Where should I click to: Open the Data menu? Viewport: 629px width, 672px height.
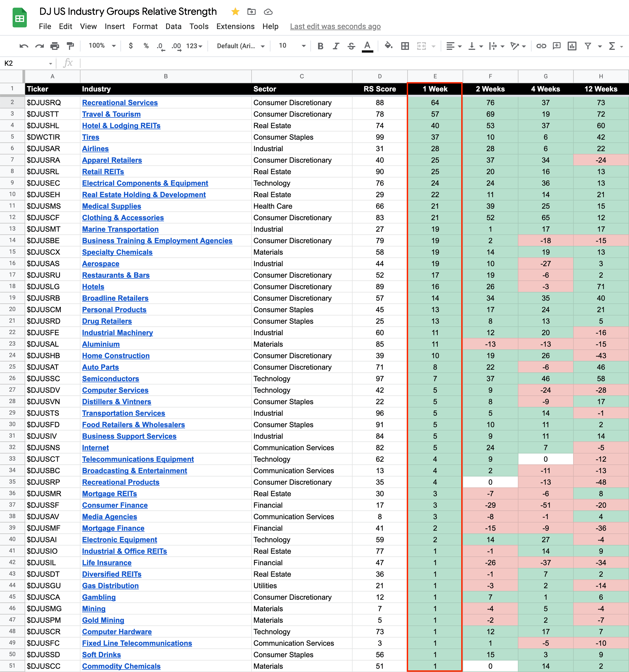click(x=173, y=26)
